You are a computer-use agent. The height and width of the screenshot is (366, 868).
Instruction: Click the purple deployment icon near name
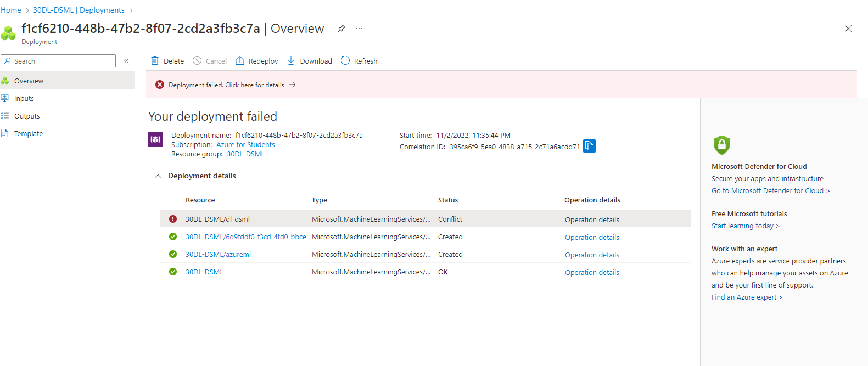155,139
